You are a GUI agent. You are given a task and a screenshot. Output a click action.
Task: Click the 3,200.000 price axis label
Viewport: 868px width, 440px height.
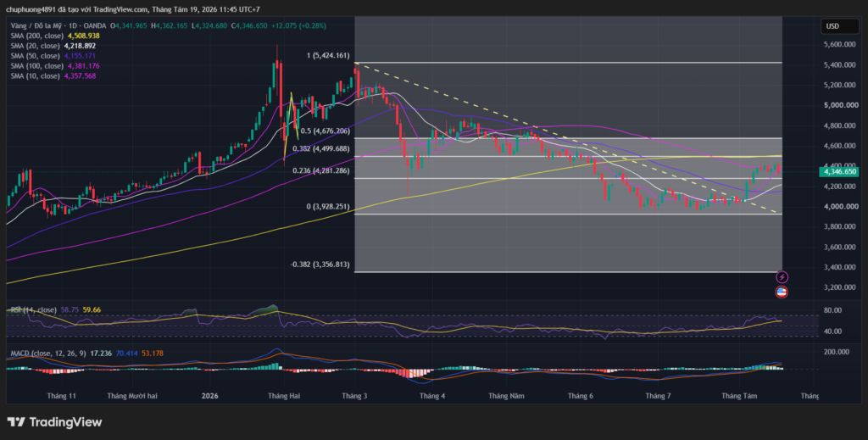click(841, 287)
